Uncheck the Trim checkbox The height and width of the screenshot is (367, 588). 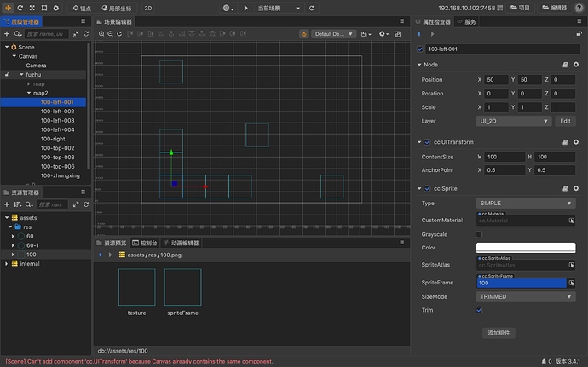click(x=479, y=310)
